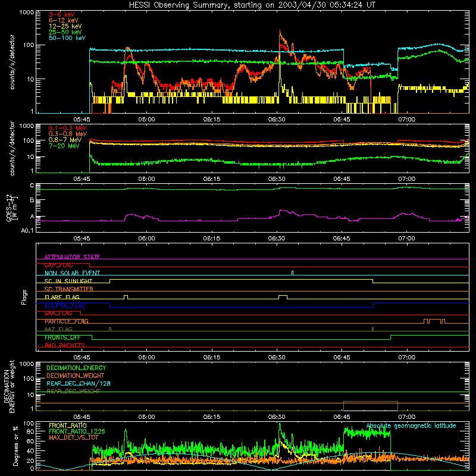This screenshot has width=476, height=476.
Task: Select the 6-12 keV legend label
Action: point(64,20)
